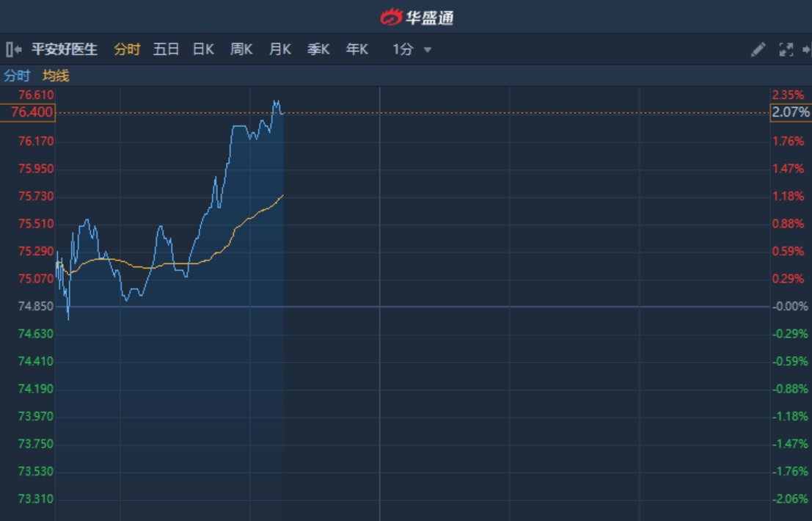Enter fullscreen chart mode

coord(786,50)
